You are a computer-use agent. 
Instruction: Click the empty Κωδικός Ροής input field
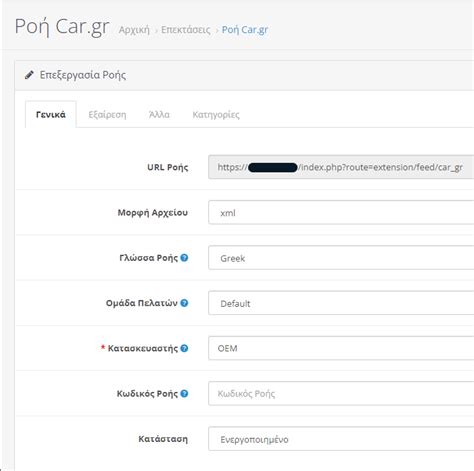[x=341, y=394]
